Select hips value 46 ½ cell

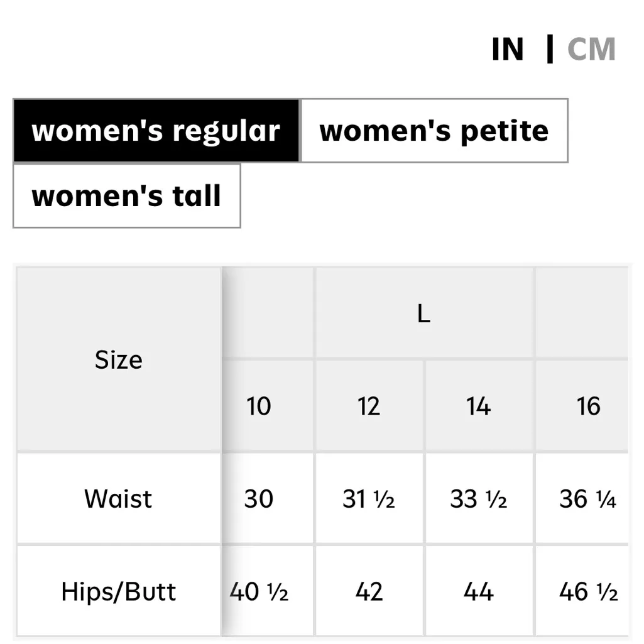point(588,591)
